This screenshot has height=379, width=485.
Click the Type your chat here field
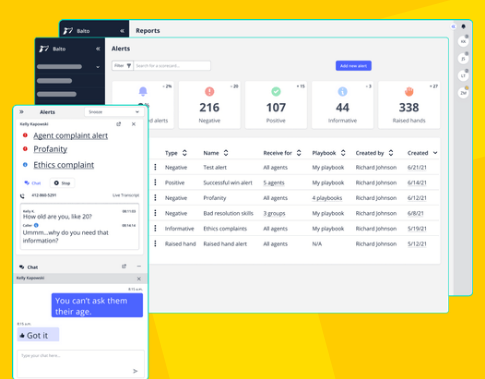click(x=81, y=363)
